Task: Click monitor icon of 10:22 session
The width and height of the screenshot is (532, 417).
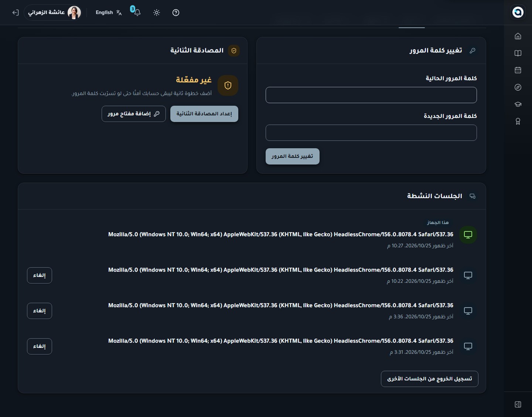Action: pos(468,275)
